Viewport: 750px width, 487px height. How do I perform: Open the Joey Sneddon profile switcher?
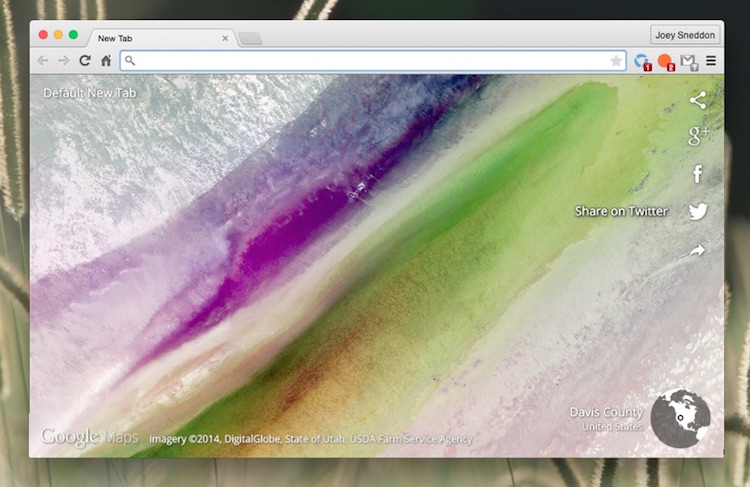click(684, 35)
